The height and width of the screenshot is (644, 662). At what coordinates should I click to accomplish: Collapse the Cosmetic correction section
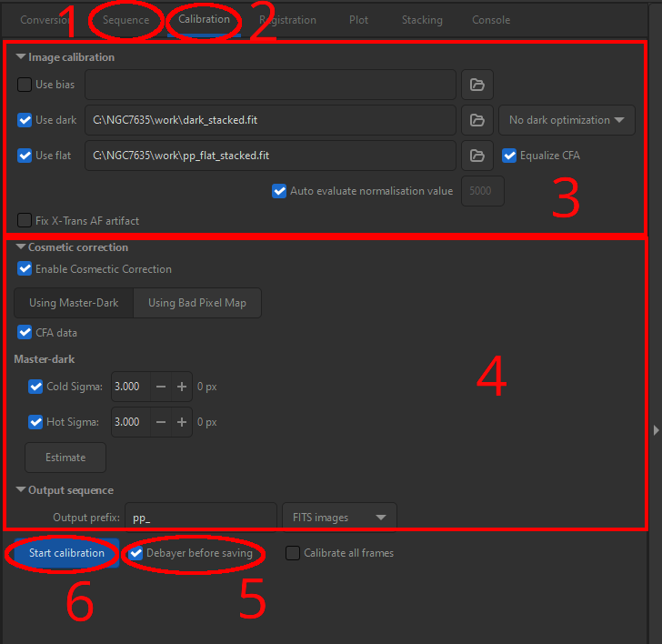21,247
